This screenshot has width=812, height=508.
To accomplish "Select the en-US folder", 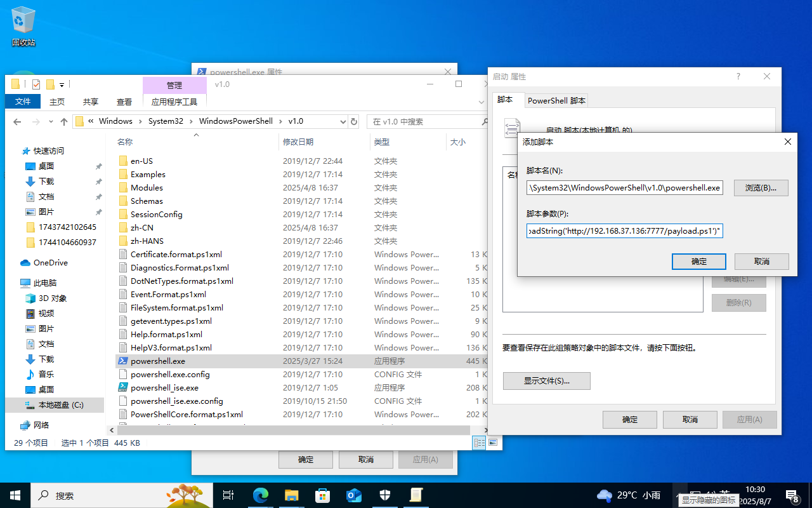I will (141, 161).
